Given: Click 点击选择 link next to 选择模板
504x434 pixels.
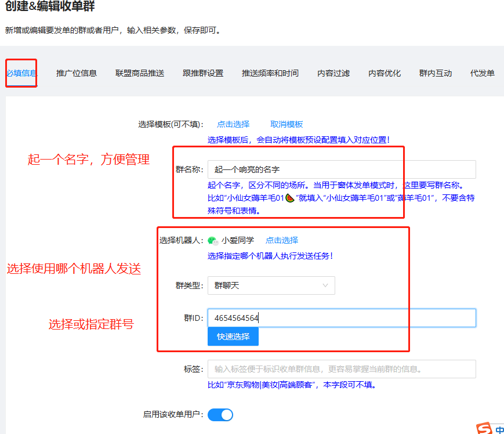Looking at the screenshot, I should [233, 124].
